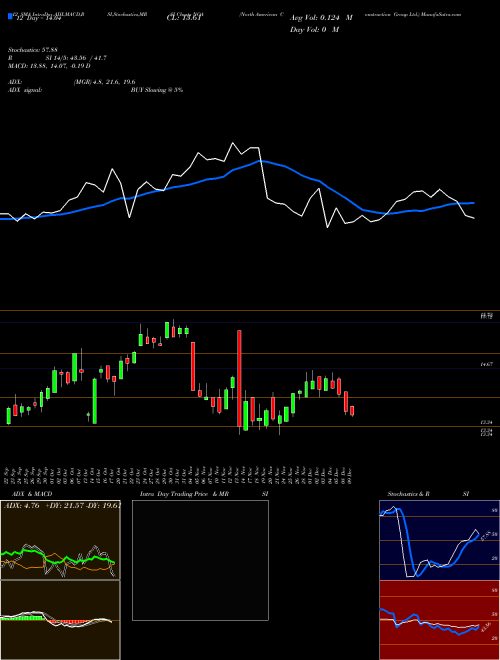
Task: Click the 'CL: 13.61' closing price value
Action: pyautogui.click(x=186, y=18)
